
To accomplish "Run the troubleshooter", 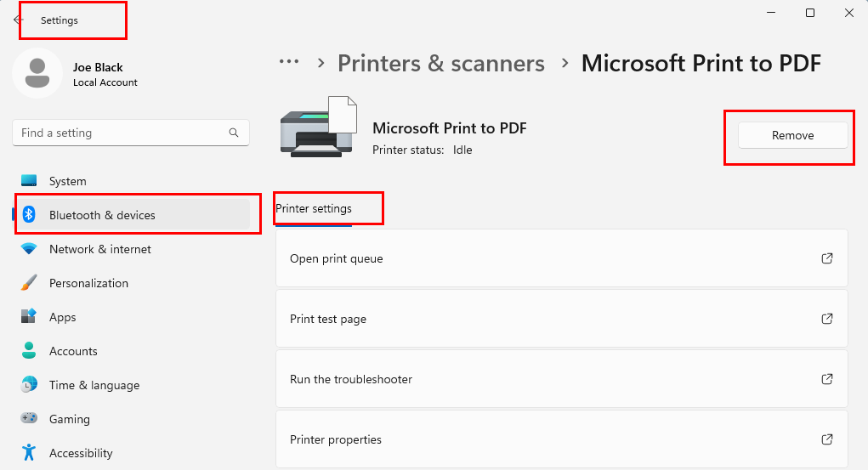I will 562,379.
